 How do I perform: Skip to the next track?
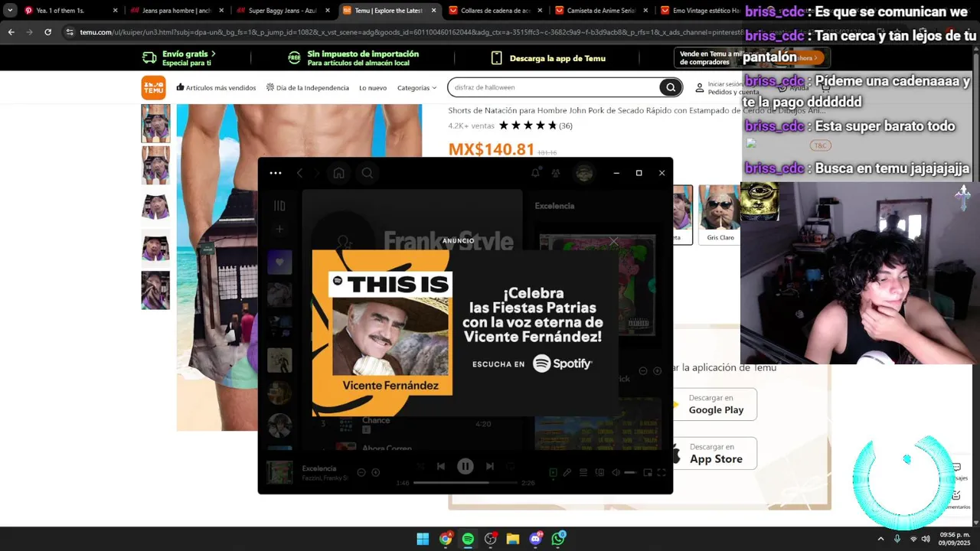pos(490,466)
